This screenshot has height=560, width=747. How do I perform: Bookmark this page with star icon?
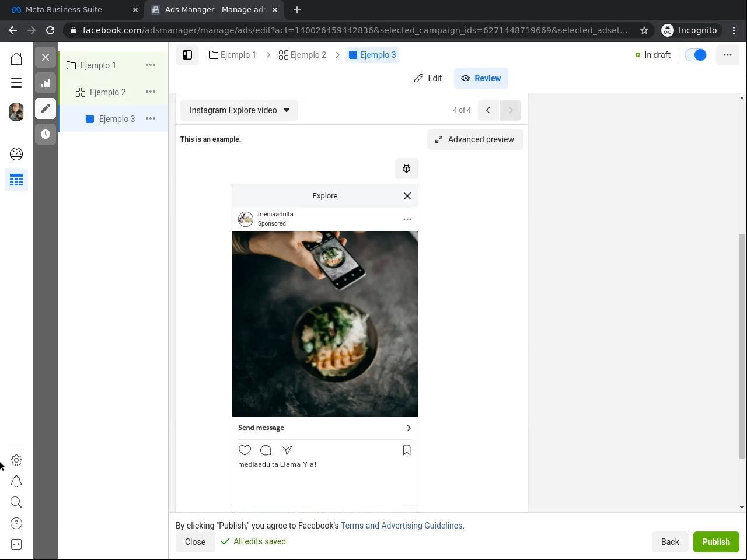click(644, 30)
